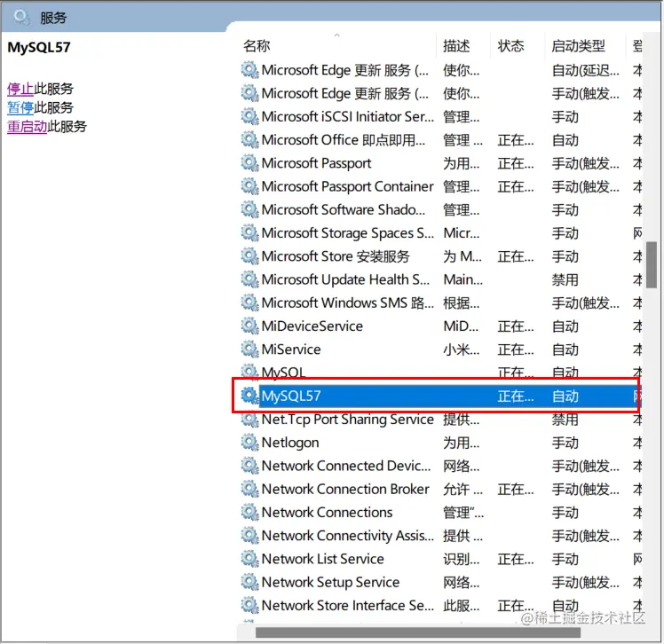664x644 pixels.
Task: Sort by the 状态 column header
Action: 510,46
